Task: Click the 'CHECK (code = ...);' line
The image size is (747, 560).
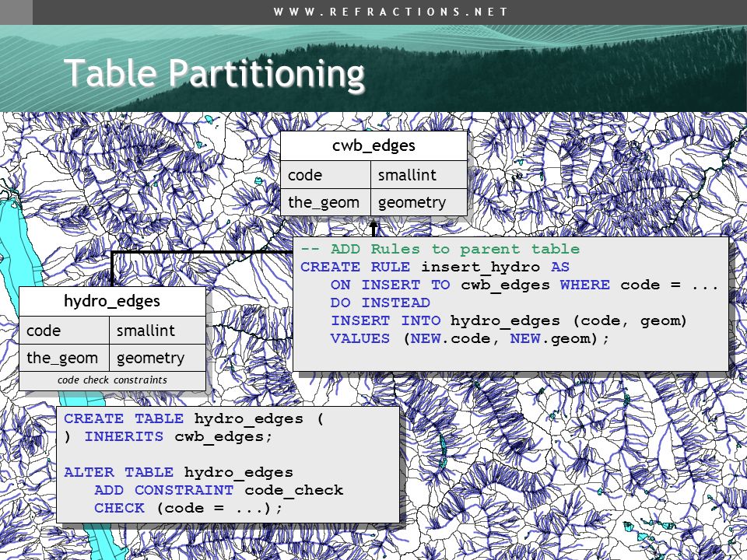Action: [188, 508]
